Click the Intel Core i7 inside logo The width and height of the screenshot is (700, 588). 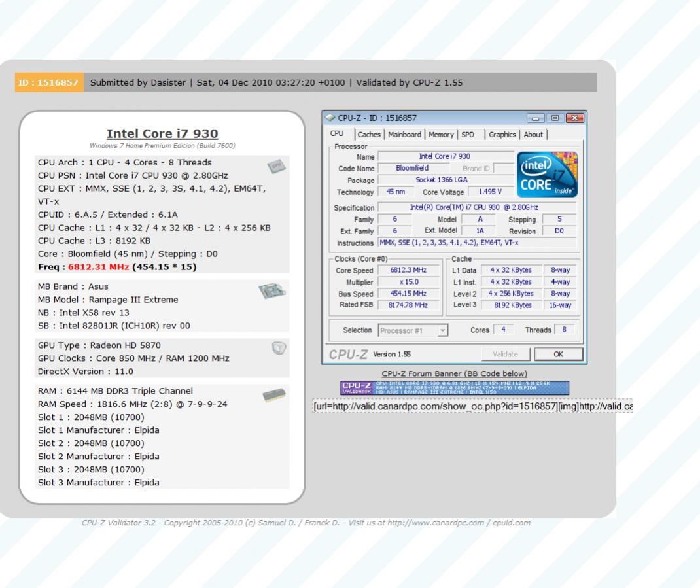tap(547, 174)
